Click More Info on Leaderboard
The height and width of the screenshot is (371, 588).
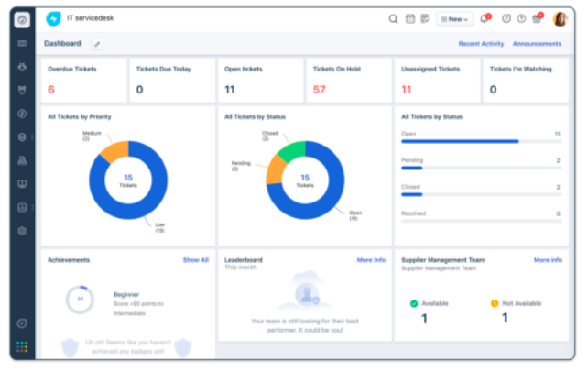(371, 260)
